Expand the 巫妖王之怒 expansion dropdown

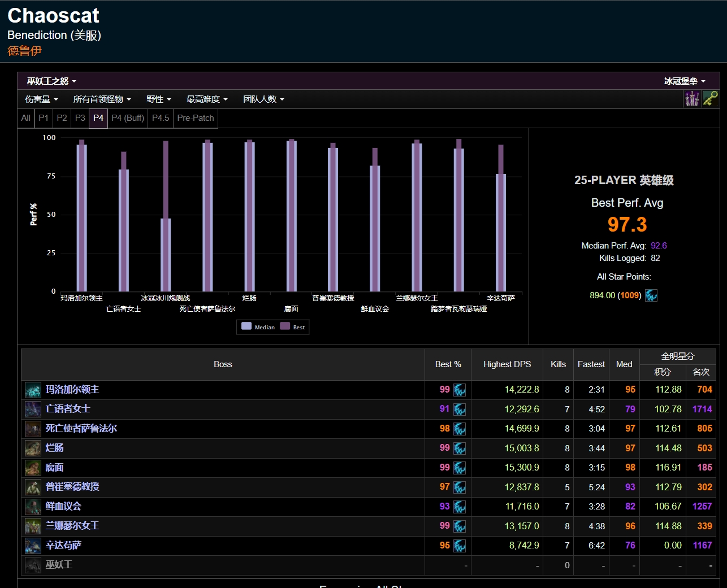51,81
